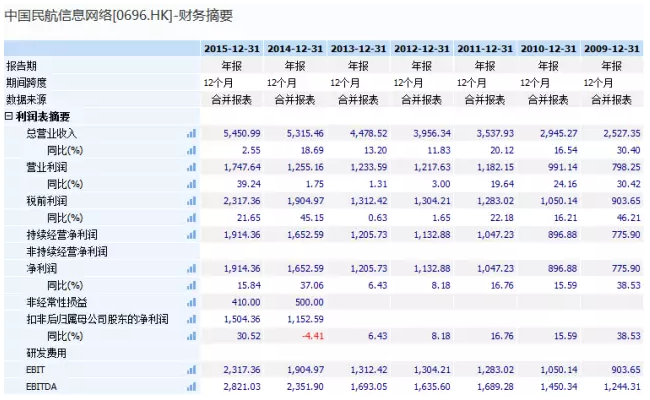Select value 1,504.36

point(243,319)
